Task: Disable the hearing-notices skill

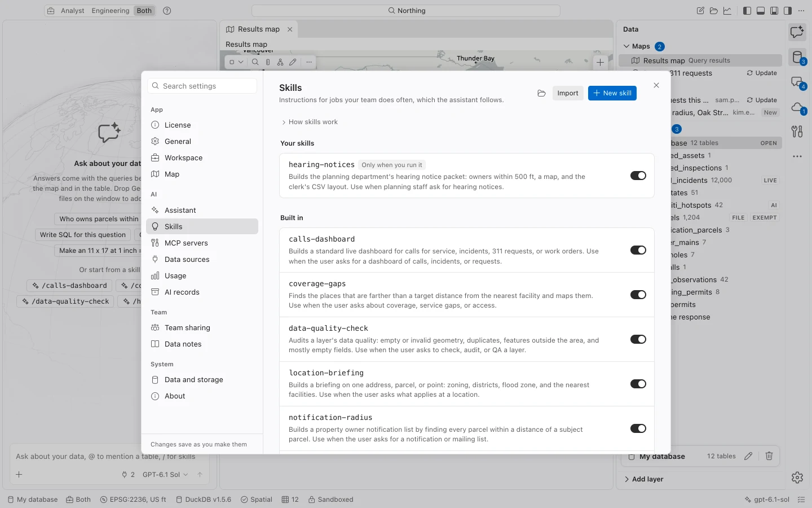Action: click(638, 176)
